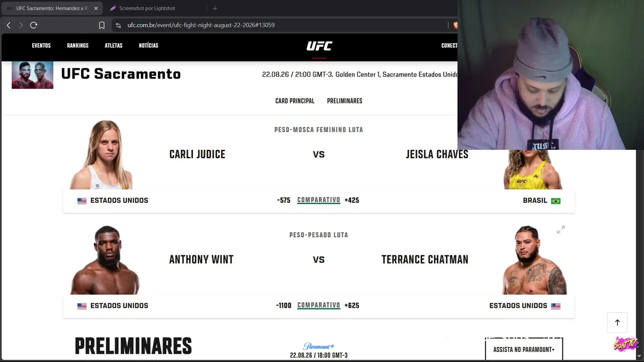Click the Preliminares section heading
Image resolution: width=644 pixels, height=362 pixels.
pyautogui.click(x=133, y=347)
